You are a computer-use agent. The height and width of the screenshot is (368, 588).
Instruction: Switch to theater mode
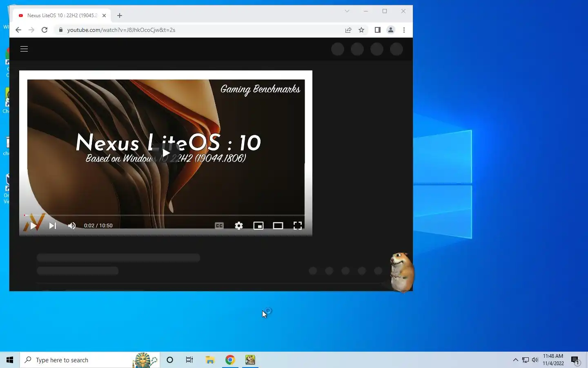[278, 226]
